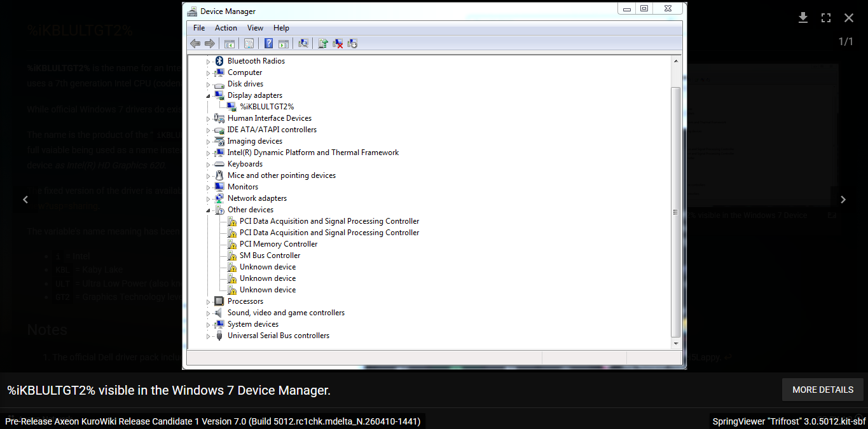Open the File menu in Device Manager

click(x=199, y=28)
